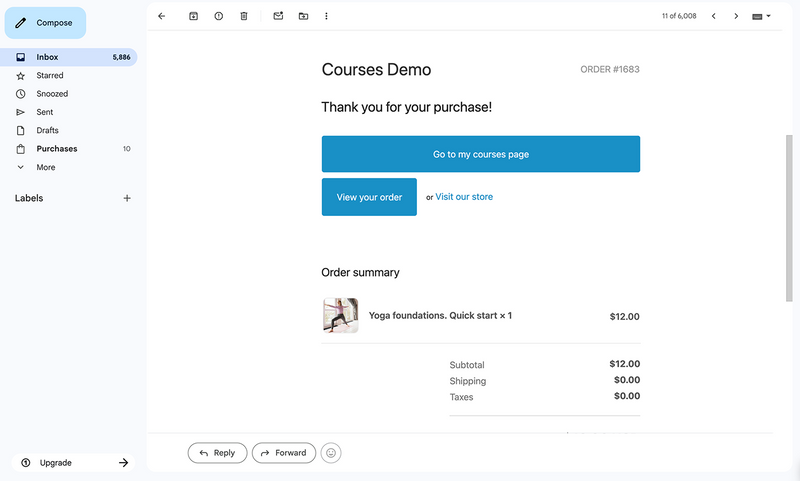Click the emoji reaction smiley icon
The image size is (800, 481).
(x=332, y=453)
